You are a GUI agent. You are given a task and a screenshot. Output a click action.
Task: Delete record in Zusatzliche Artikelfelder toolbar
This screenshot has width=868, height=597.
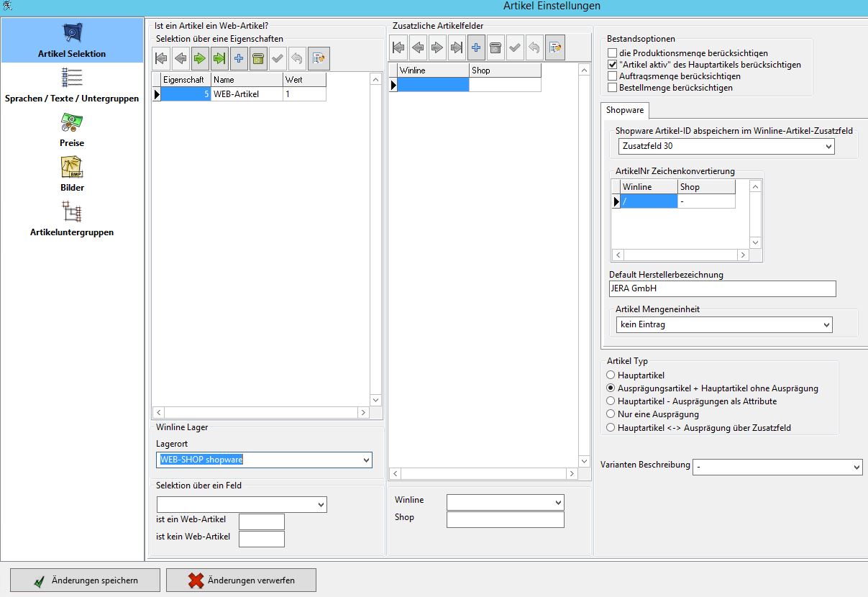coord(495,48)
